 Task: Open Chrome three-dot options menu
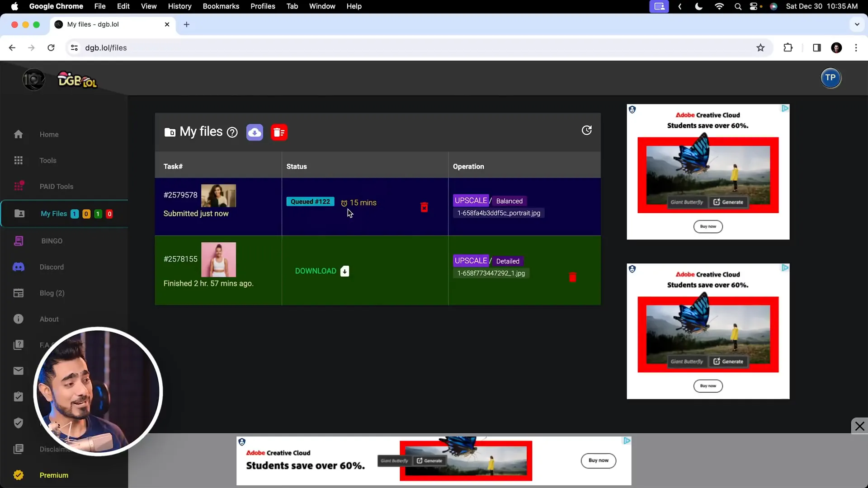click(x=856, y=48)
